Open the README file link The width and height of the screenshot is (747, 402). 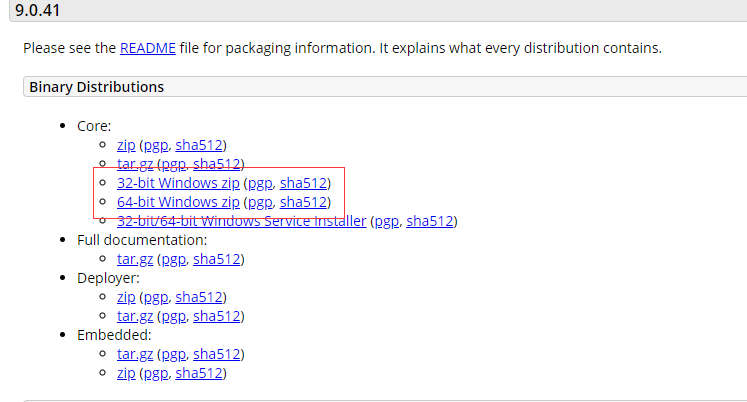[x=145, y=48]
